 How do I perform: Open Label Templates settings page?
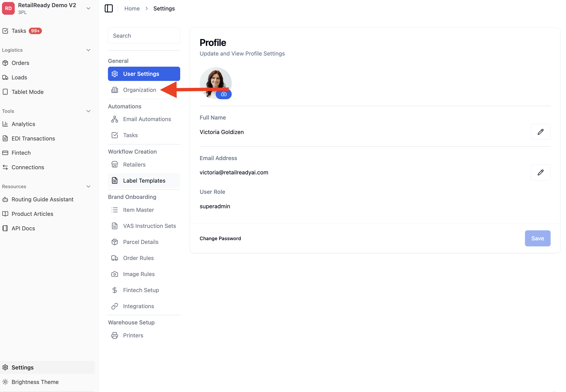[x=144, y=181]
